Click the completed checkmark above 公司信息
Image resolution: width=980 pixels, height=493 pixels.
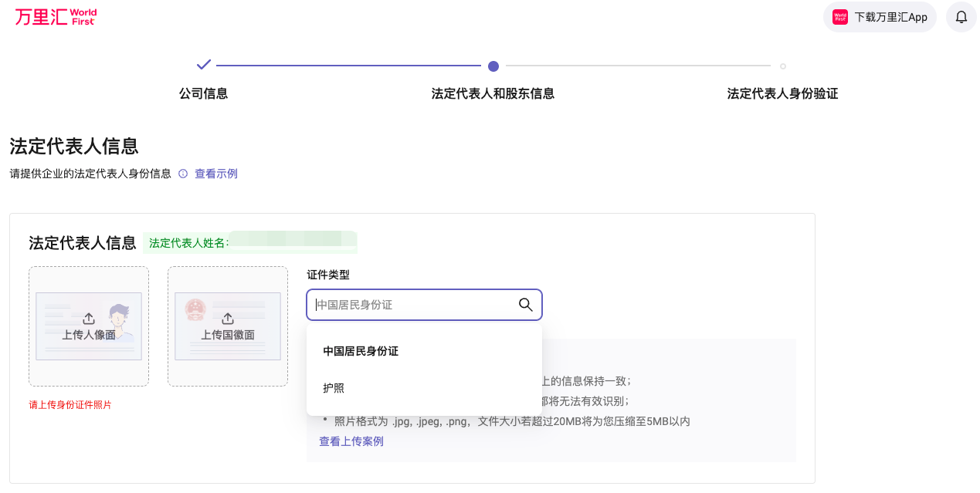pos(204,65)
